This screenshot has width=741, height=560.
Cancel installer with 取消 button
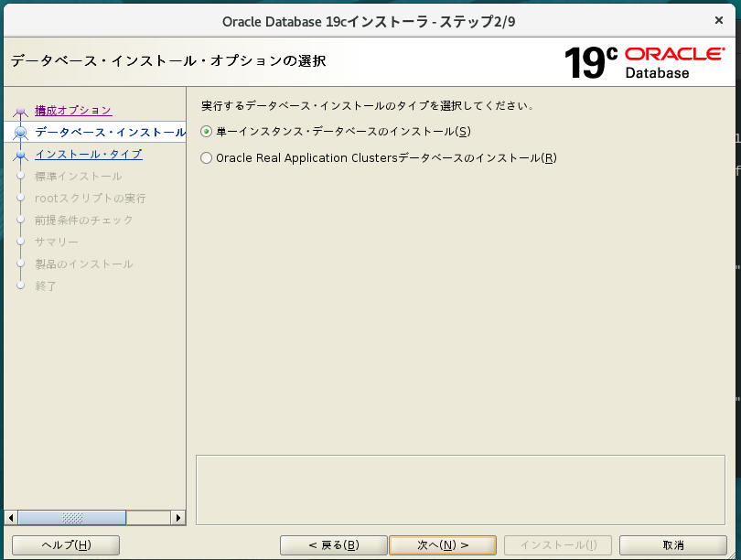pos(673,545)
